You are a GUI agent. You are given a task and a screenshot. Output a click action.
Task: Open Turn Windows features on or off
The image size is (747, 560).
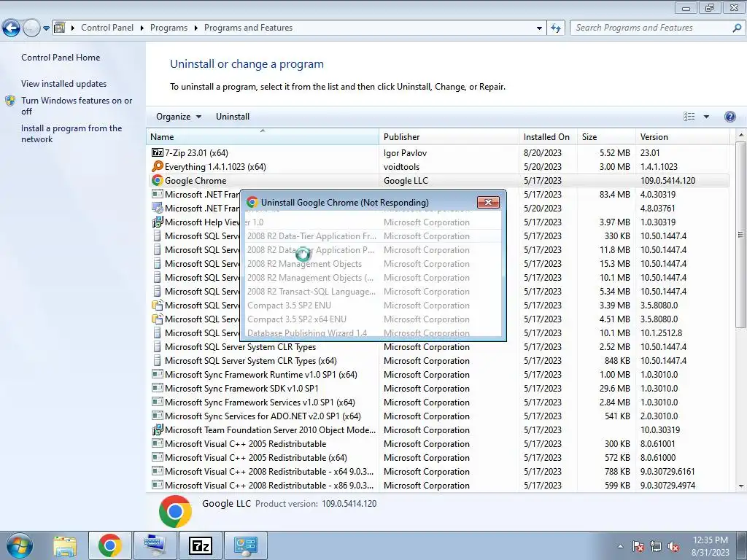(77, 106)
